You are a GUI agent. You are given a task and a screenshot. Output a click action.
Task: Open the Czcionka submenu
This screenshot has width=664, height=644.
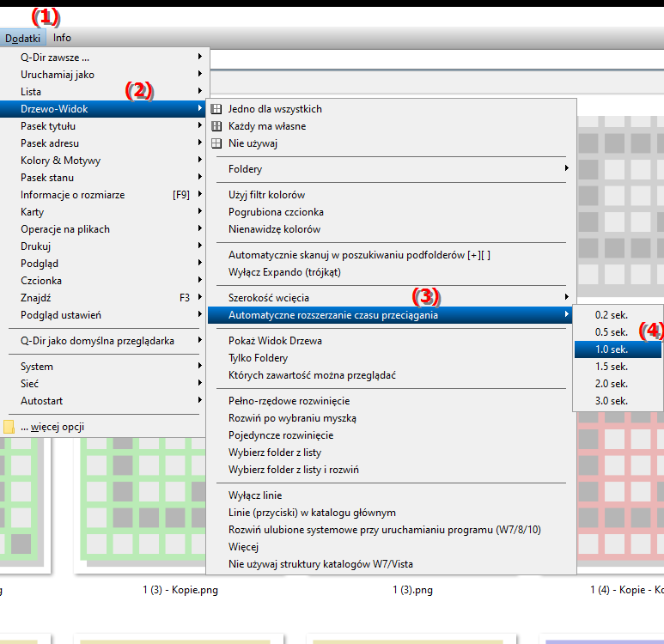[x=104, y=281]
